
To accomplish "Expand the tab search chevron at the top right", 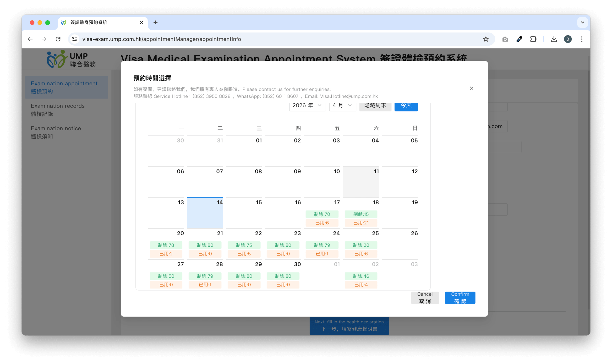I will coord(582,22).
